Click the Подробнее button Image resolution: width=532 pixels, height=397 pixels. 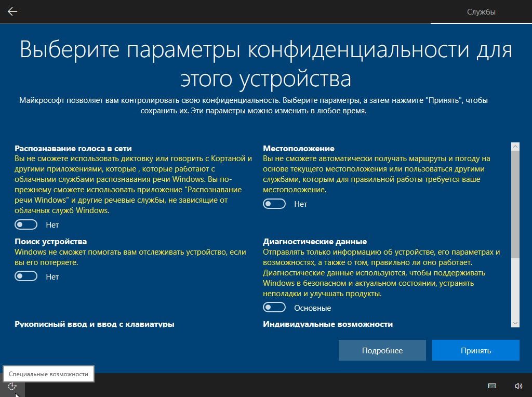point(382,350)
